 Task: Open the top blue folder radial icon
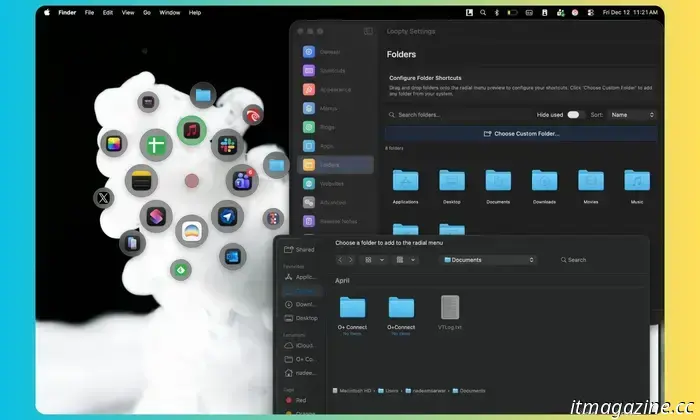click(203, 95)
